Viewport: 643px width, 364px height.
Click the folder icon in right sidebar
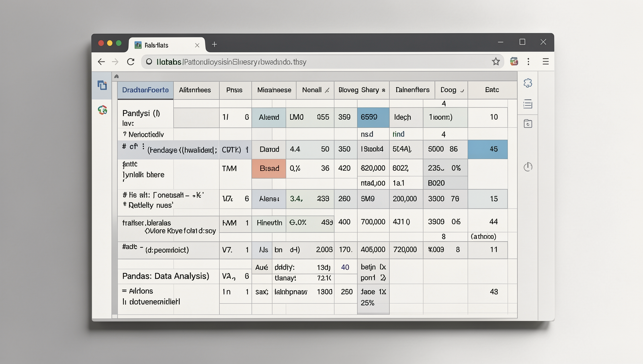(528, 124)
